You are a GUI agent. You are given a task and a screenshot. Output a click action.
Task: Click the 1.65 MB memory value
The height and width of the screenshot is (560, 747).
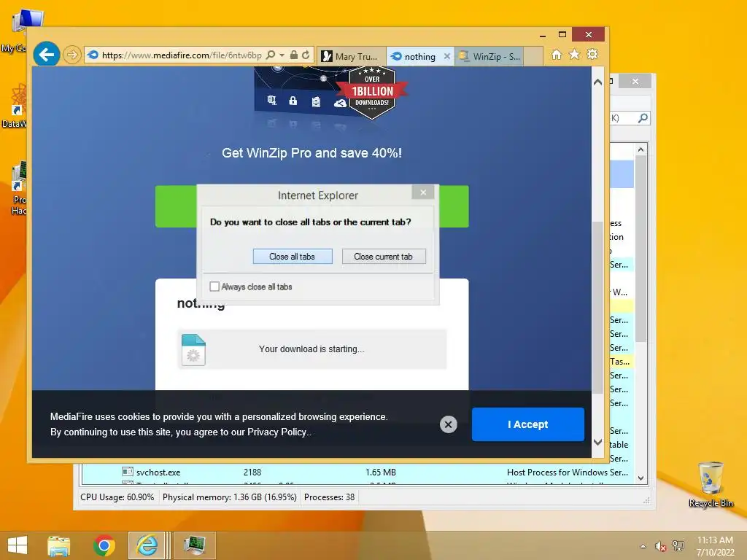(x=380, y=472)
